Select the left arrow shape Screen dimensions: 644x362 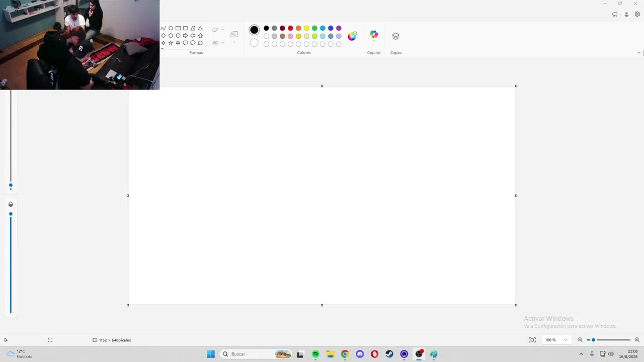[x=193, y=36]
